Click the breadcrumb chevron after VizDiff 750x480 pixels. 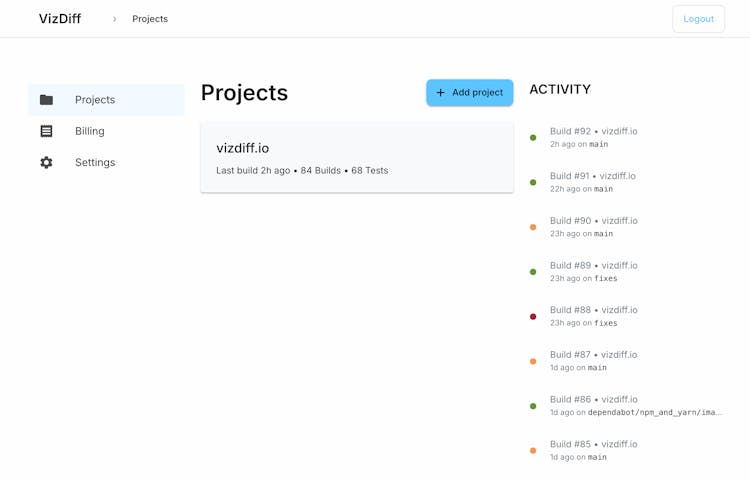114,19
